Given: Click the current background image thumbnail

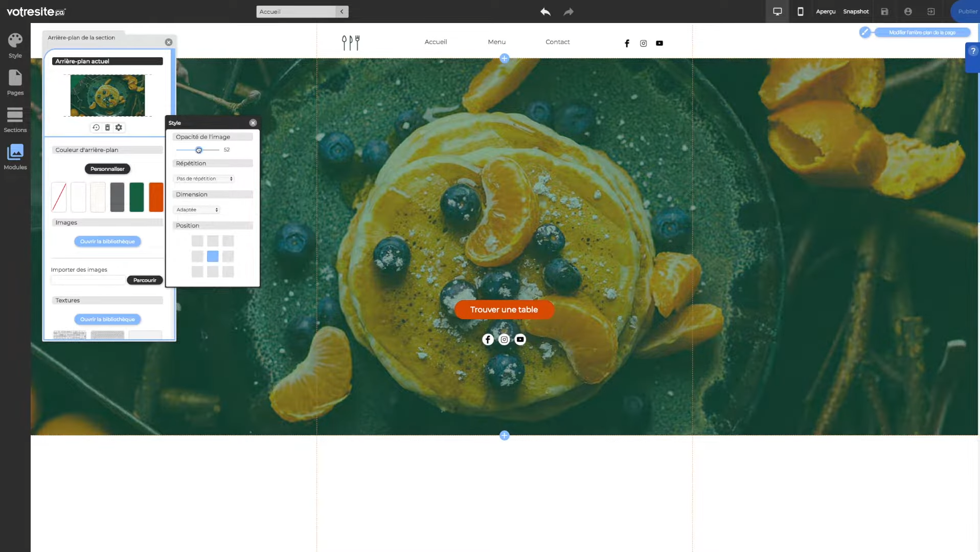Looking at the screenshot, I should coord(107,95).
